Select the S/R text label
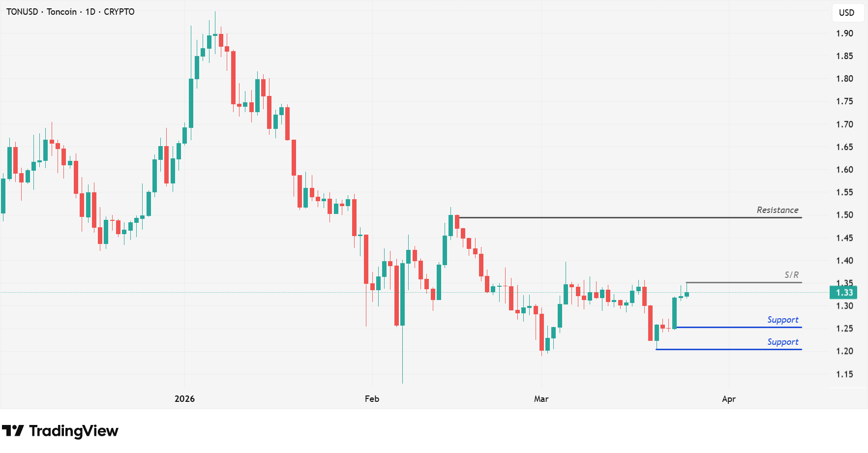868x453 pixels. [791, 275]
